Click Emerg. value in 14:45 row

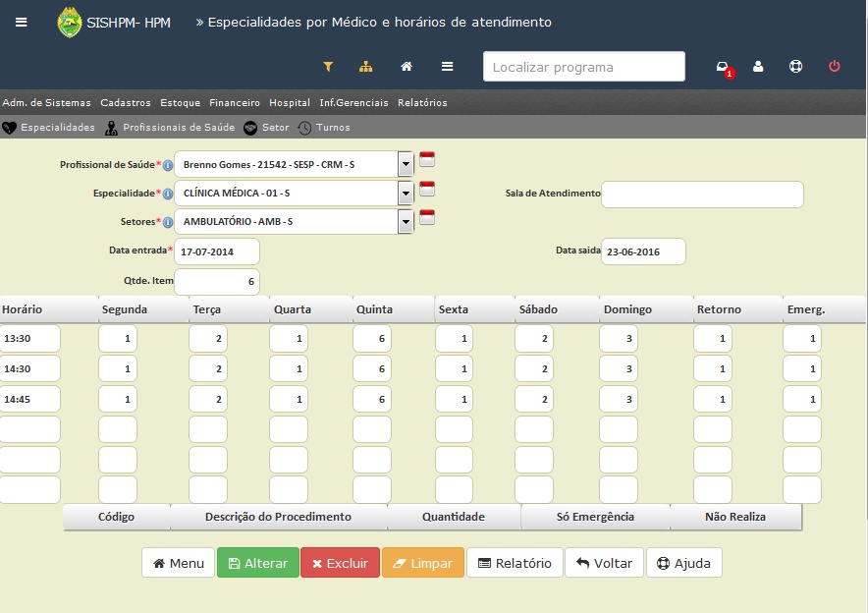coord(802,399)
